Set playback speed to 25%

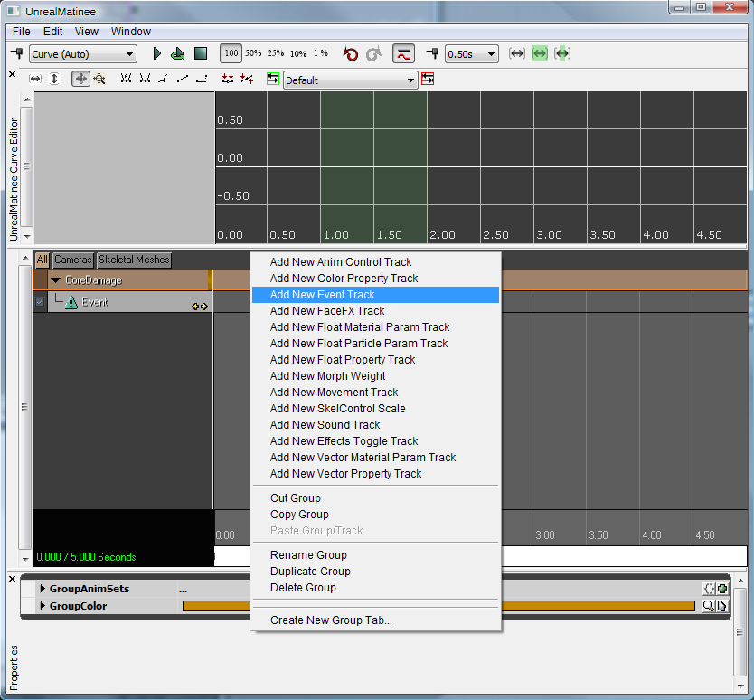pyautogui.click(x=276, y=53)
